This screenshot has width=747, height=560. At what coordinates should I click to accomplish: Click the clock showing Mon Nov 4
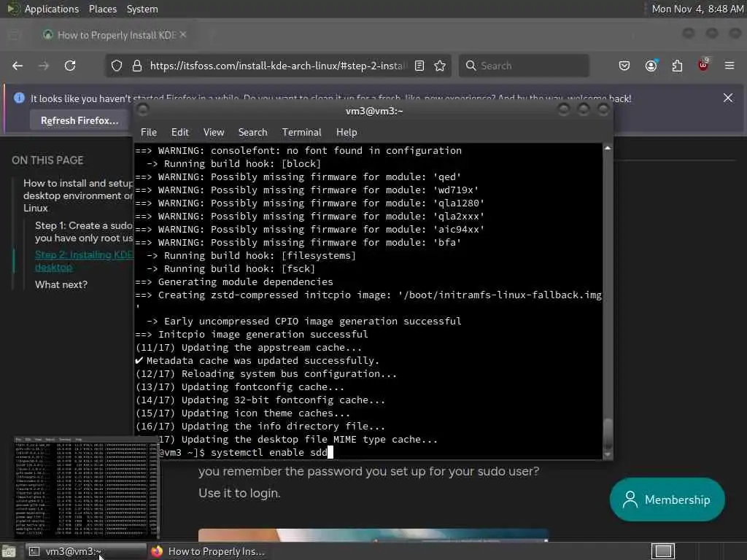tap(697, 9)
